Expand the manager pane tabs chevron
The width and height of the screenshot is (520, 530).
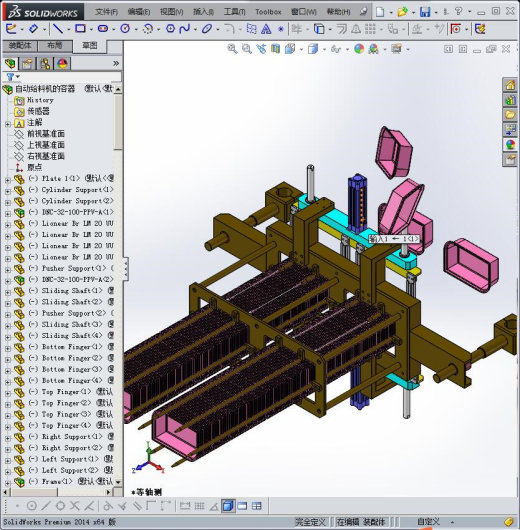click(116, 63)
